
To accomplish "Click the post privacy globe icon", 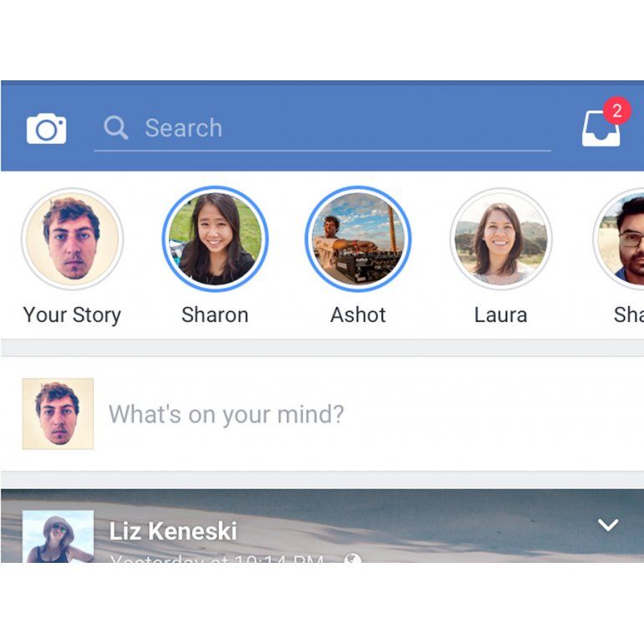I will pos(353,559).
